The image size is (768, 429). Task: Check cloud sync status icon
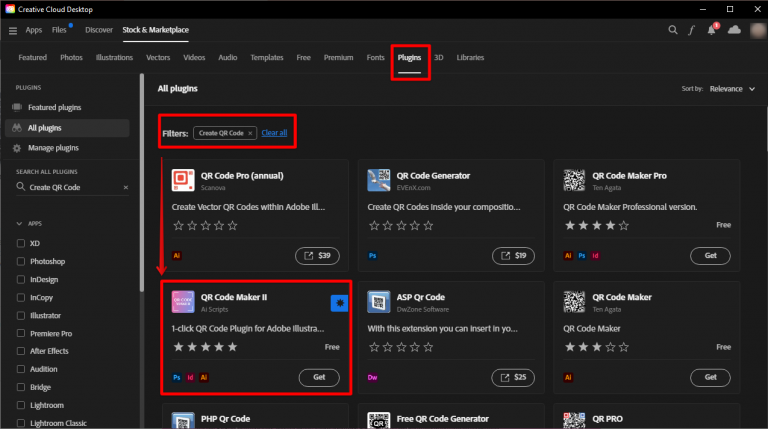pos(734,31)
